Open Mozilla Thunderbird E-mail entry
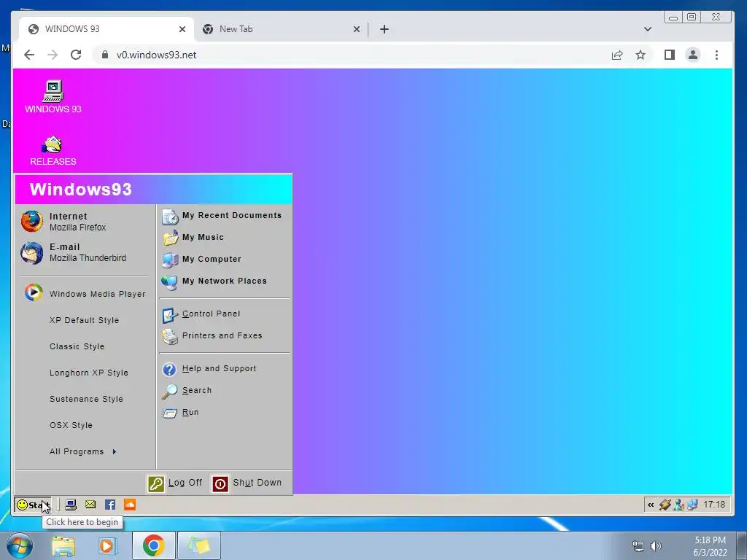The image size is (747, 560). 74,252
